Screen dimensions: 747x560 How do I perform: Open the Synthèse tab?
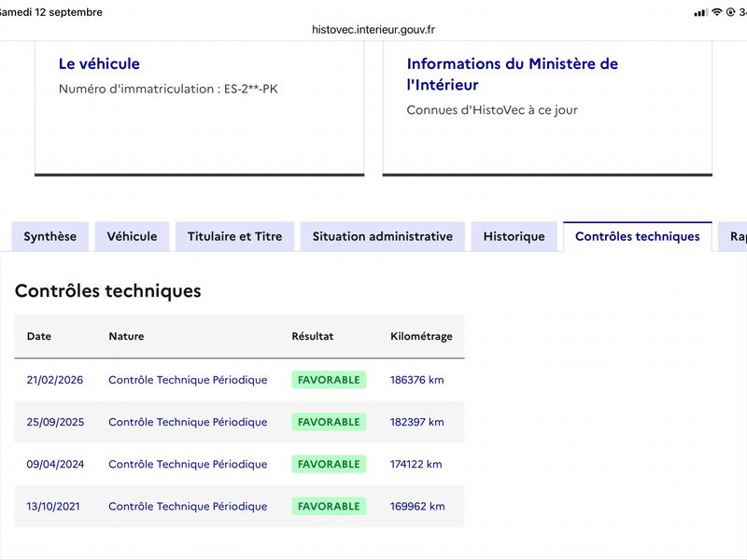(50, 237)
